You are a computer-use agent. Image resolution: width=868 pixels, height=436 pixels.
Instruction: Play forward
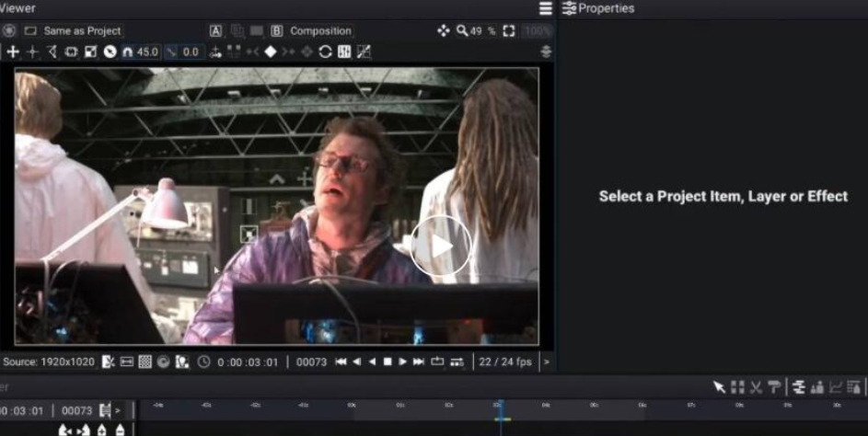click(403, 361)
